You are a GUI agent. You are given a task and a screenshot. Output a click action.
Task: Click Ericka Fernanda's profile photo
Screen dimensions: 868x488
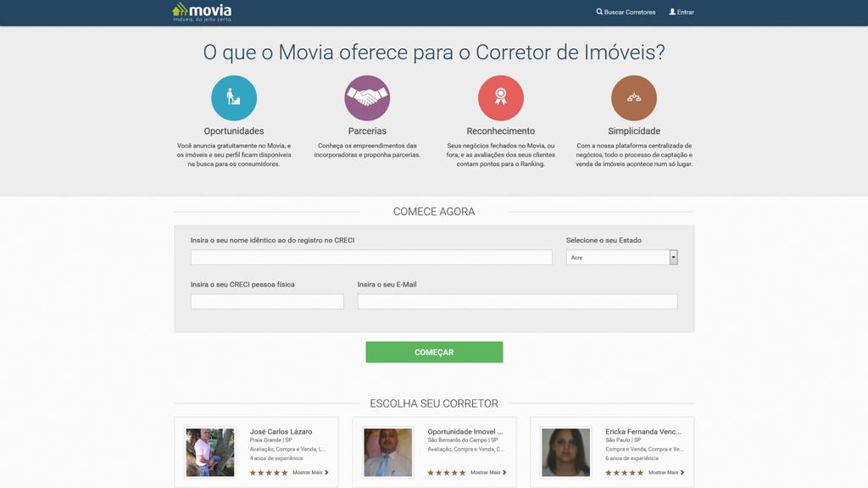565,452
